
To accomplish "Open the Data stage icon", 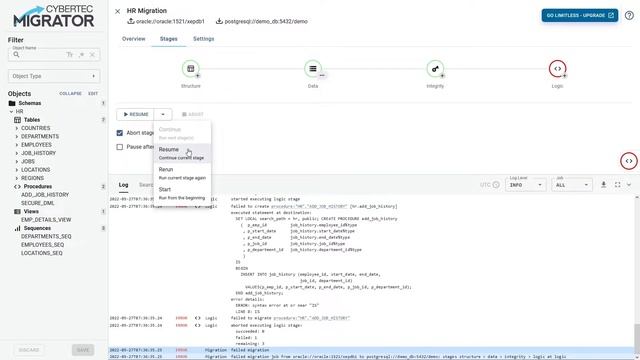I will pyautogui.click(x=313, y=69).
